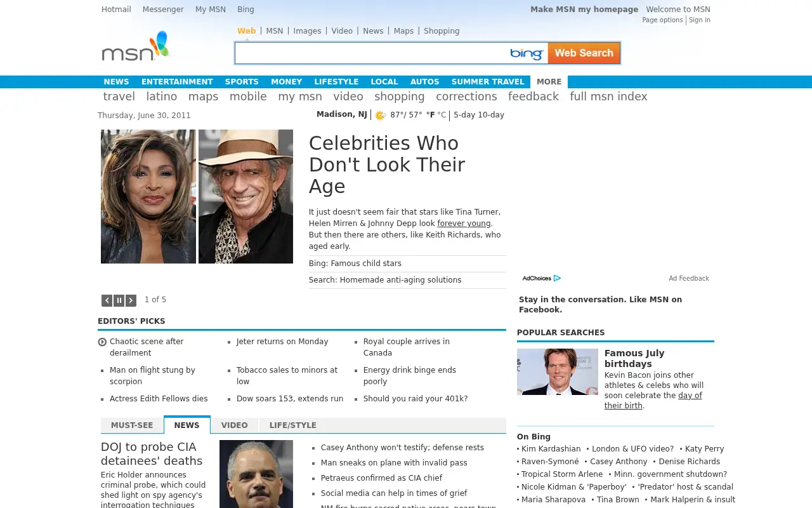Switch the temperature to °C
This screenshot has height=508, width=812.
[442, 115]
